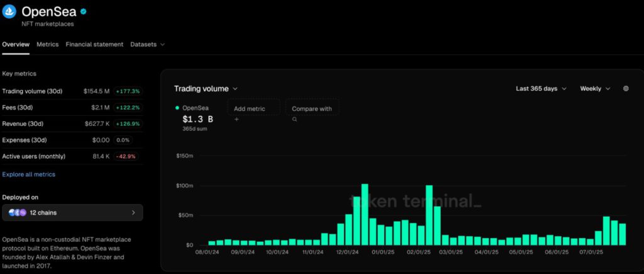The width and height of the screenshot is (644, 274).
Task: Click the Active users (monthly) row
Action: [72, 156]
